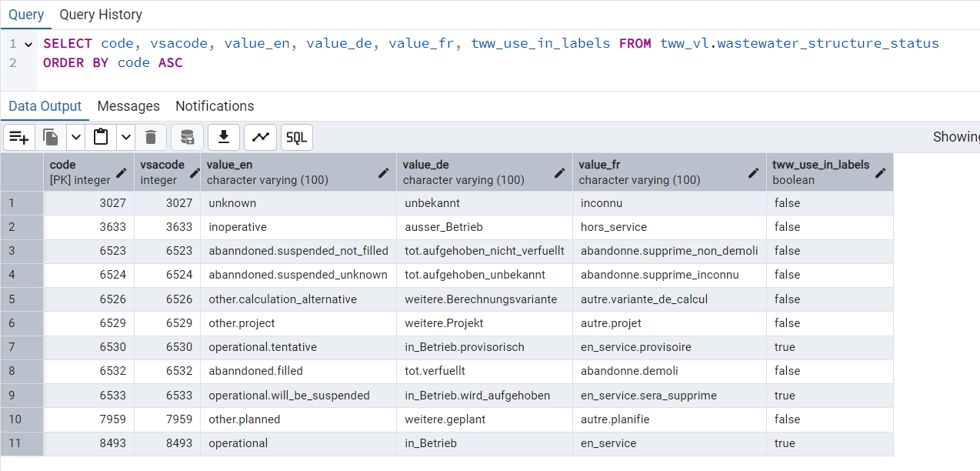Click the cell 'en_service.sera_supprime'
Screen dimensions: 980x471
point(669,396)
